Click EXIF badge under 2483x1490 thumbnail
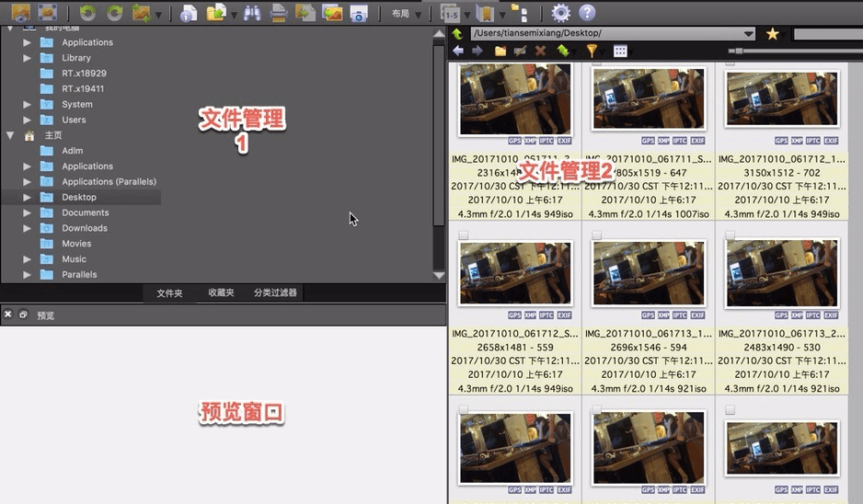863x504 pixels. tap(831, 315)
